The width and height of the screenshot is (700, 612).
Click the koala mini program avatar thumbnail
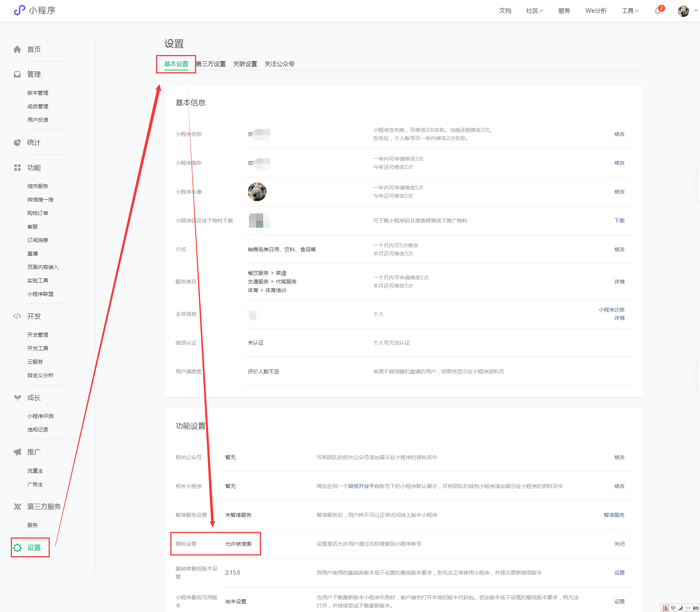tap(257, 192)
